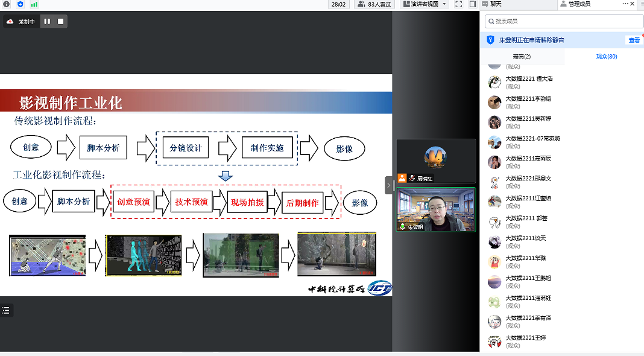Click the meeting info icon
The height and width of the screenshot is (356, 644).
(x=6, y=4)
